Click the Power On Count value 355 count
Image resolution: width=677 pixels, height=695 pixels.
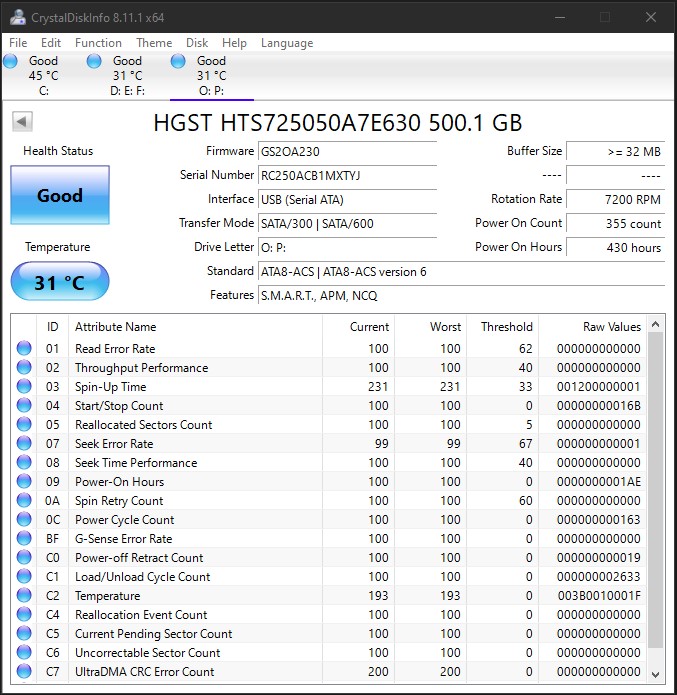click(x=616, y=223)
